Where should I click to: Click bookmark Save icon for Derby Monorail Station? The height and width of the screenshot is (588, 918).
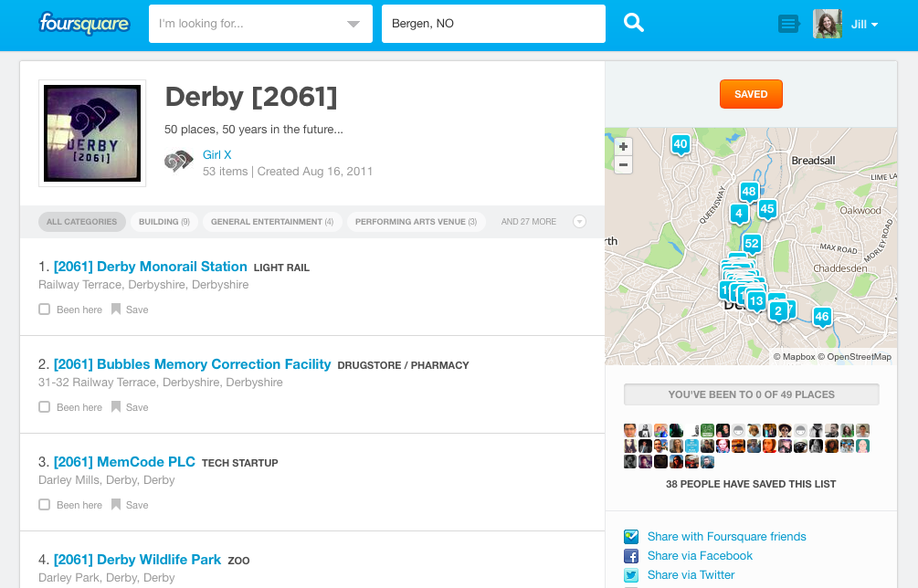click(116, 309)
